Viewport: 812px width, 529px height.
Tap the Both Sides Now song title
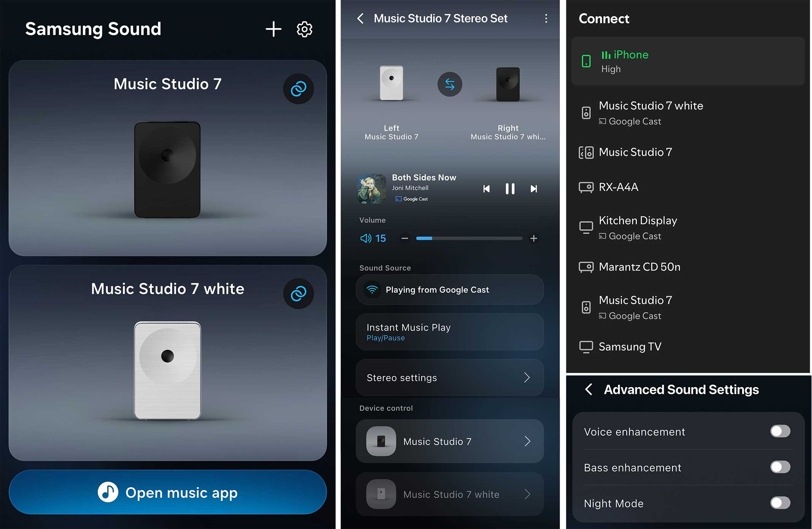[424, 178]
